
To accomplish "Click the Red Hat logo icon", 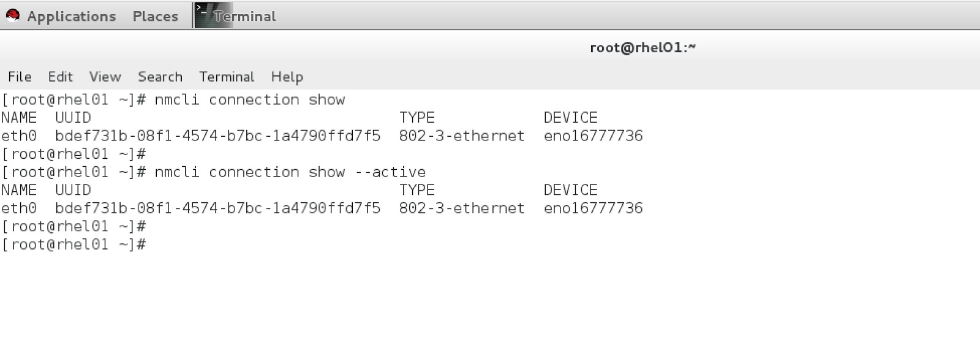I will coord(12,16).
